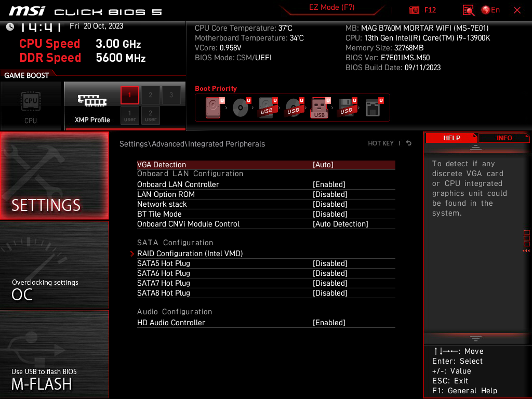
Task: Open M-FLASH to flash BIOS
Action: 54,354
